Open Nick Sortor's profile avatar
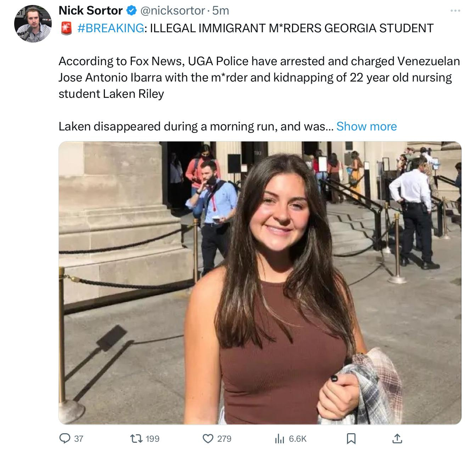This screenshot has width=476, height=452. click(x=33, y=24)
